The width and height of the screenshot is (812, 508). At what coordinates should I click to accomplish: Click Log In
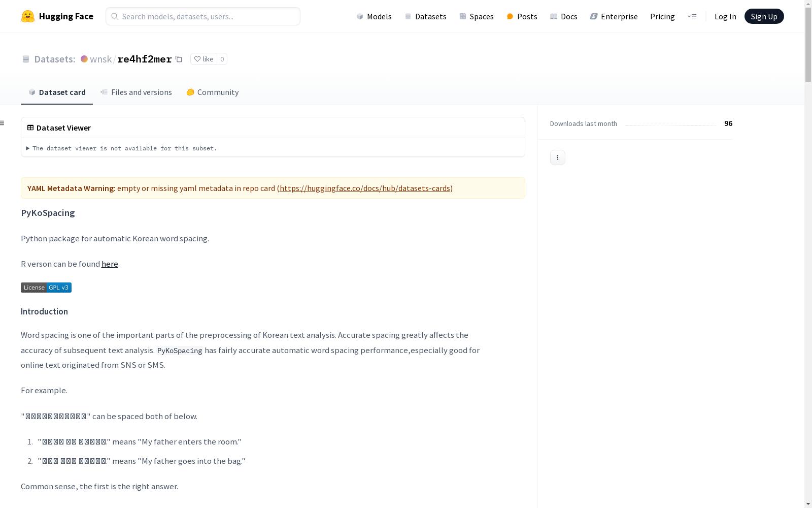(x=725, y=16)
